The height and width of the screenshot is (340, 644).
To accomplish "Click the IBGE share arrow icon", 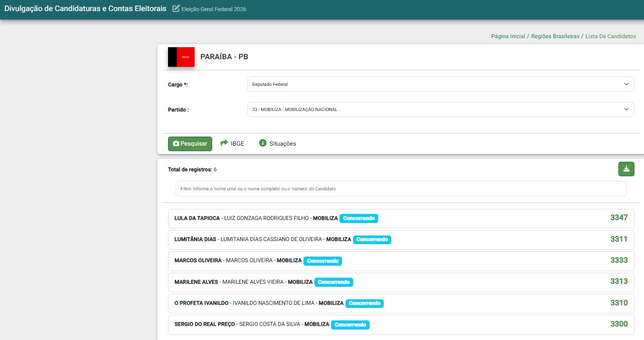I will [x=224, y=143].
